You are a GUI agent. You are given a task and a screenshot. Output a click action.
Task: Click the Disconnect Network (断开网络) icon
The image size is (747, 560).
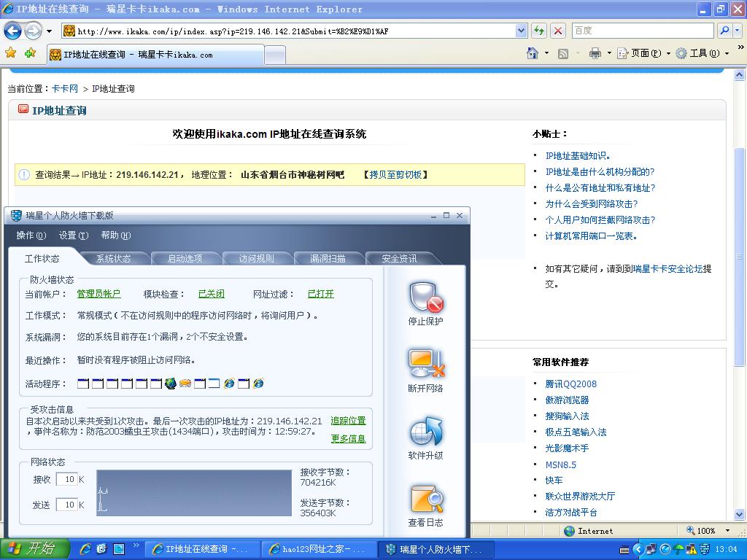click(426, 364)
